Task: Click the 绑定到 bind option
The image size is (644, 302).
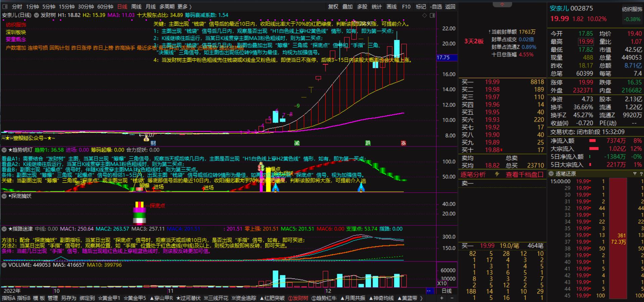Action: (x=87, y=298)
